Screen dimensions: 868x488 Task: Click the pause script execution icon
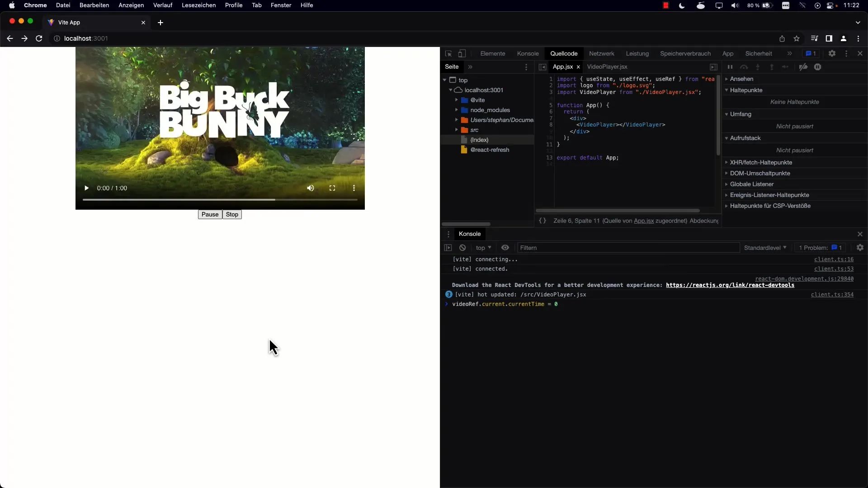[x=730, y=67]
